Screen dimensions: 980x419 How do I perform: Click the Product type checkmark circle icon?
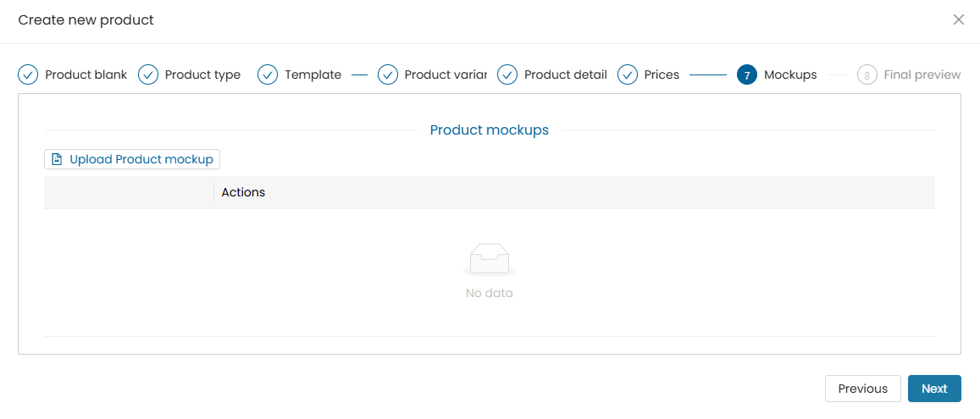pos(148,75)
